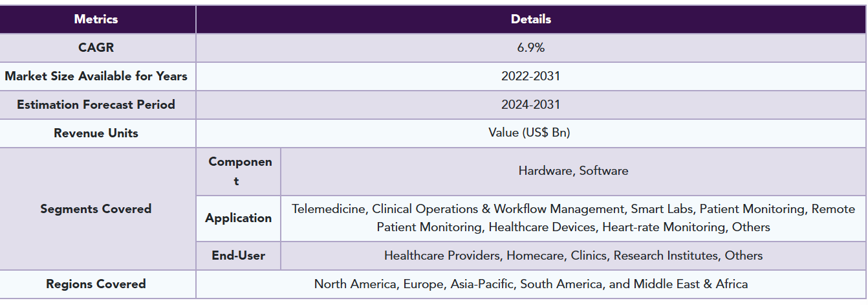The height and width of the screenshot is (305, 868).
Task: Select the End-User sub-segment label
Action: (x=238, y=256)
